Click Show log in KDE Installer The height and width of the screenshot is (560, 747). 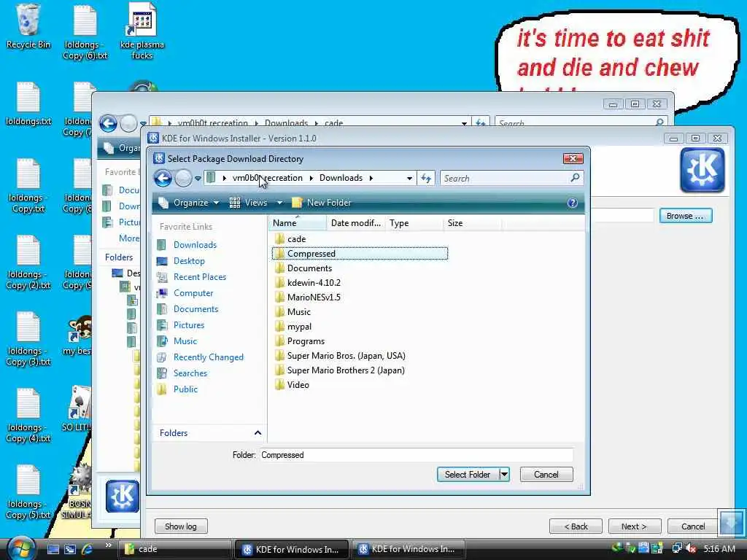point(181,526)
